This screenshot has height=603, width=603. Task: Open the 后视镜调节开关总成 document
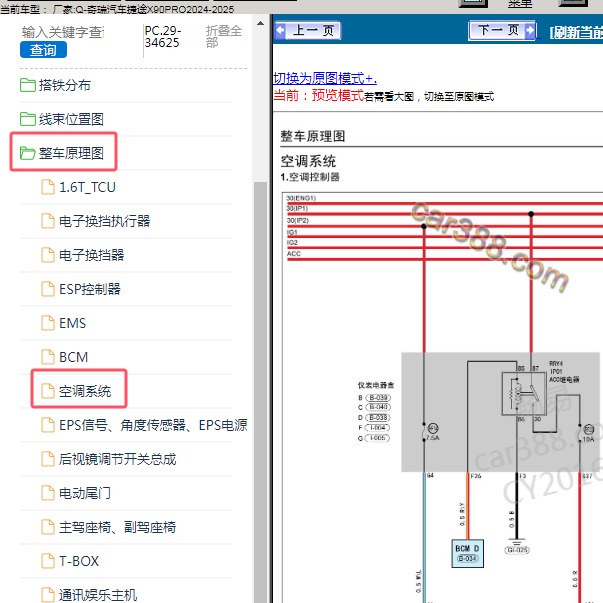[117, 459]
